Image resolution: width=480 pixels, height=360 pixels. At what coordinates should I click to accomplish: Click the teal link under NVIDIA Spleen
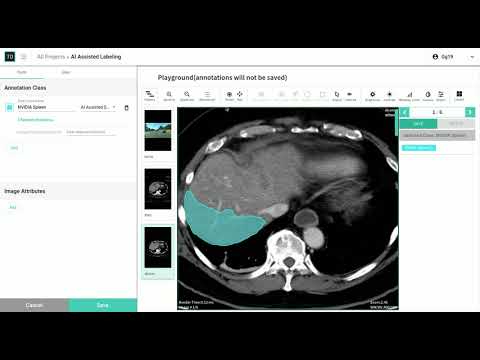(x=35, y=119)
